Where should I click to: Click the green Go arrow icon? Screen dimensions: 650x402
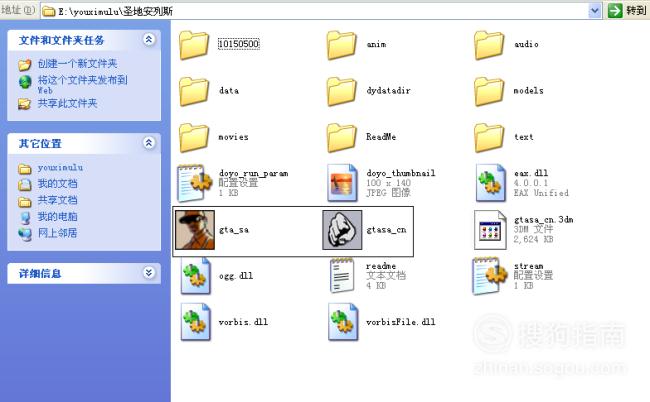tap(615, 10)
